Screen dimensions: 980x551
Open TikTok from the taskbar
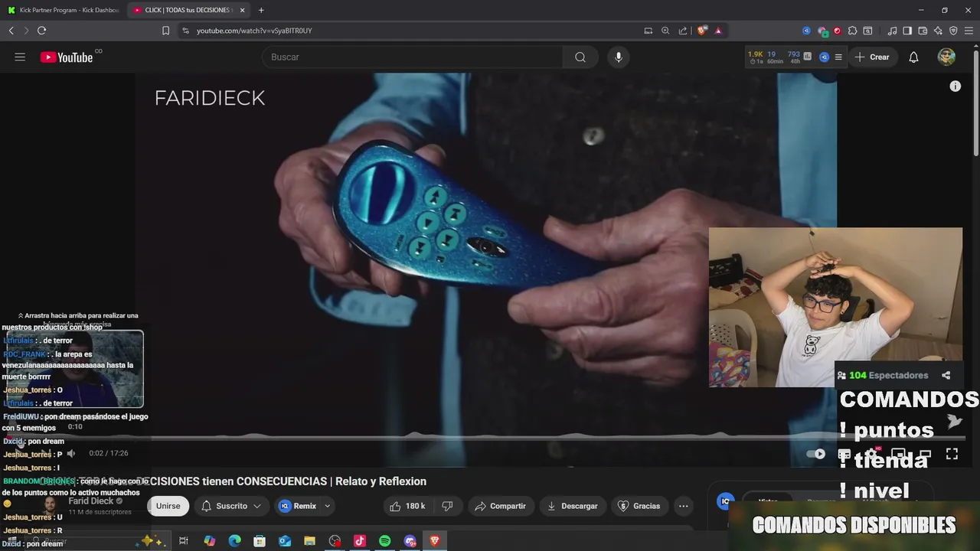360,541
